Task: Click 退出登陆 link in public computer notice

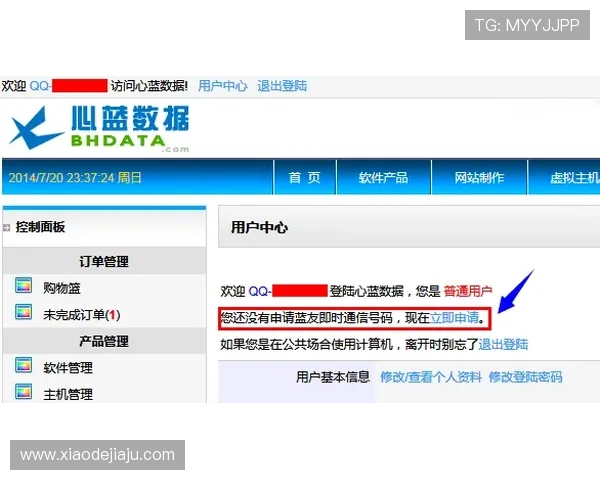Action: [x=503, y=344]
